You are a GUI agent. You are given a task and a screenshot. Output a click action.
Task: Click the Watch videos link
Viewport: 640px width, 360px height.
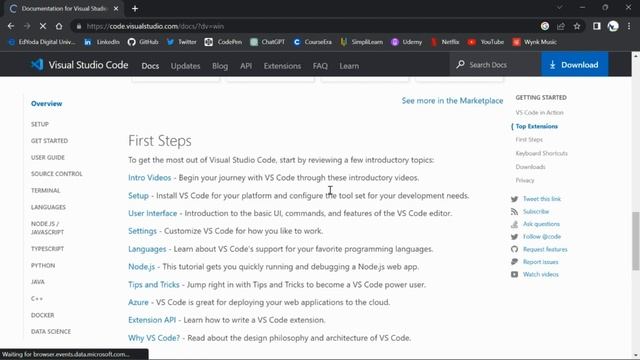click(x=540, y=275)
